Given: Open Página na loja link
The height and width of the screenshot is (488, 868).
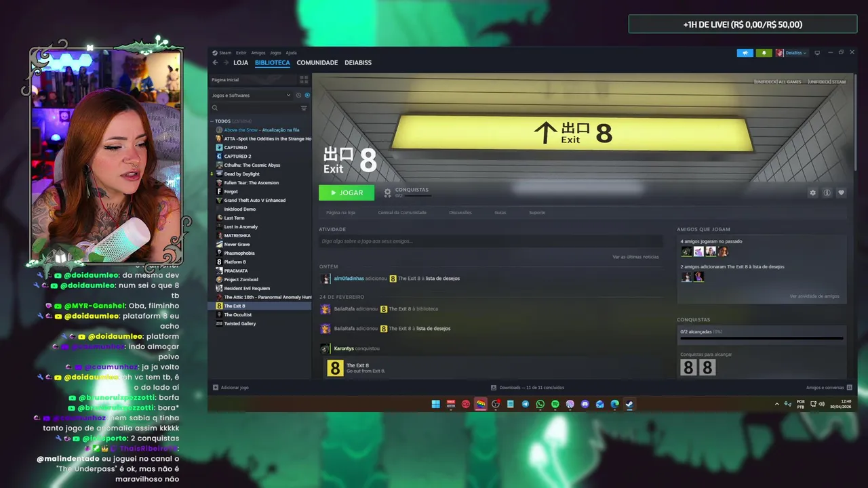Looking at the screenshot, I should 340,213.
